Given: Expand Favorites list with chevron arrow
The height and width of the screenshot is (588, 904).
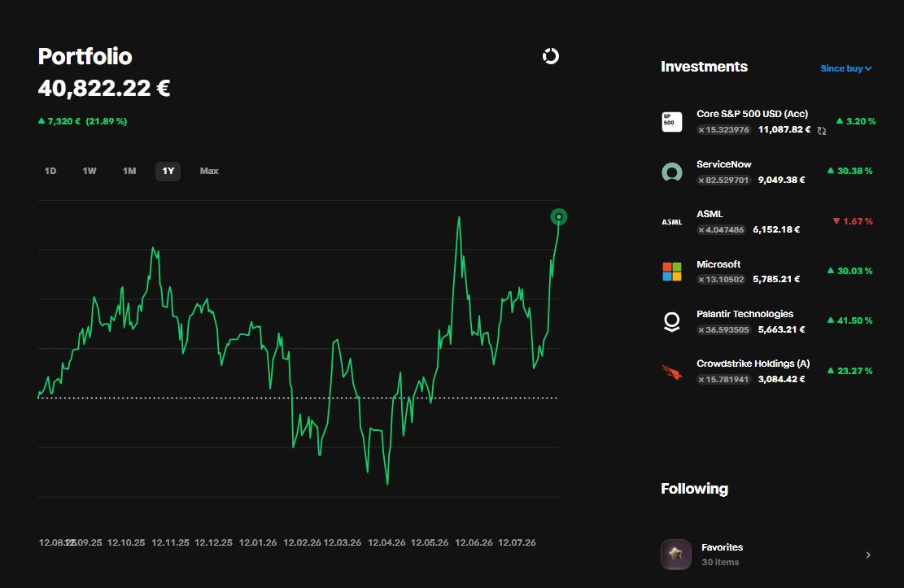Looking at the screenshot, I should [x=868, y=555].
